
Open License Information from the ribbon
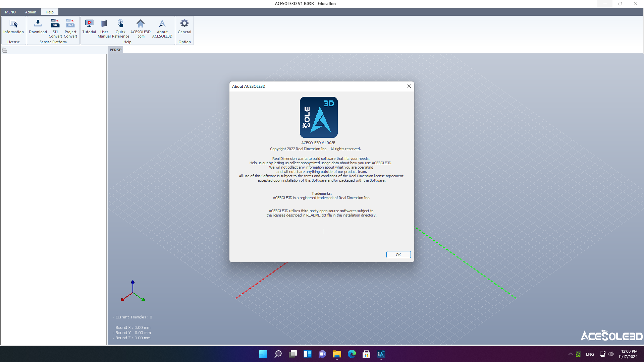coord(13,26)
